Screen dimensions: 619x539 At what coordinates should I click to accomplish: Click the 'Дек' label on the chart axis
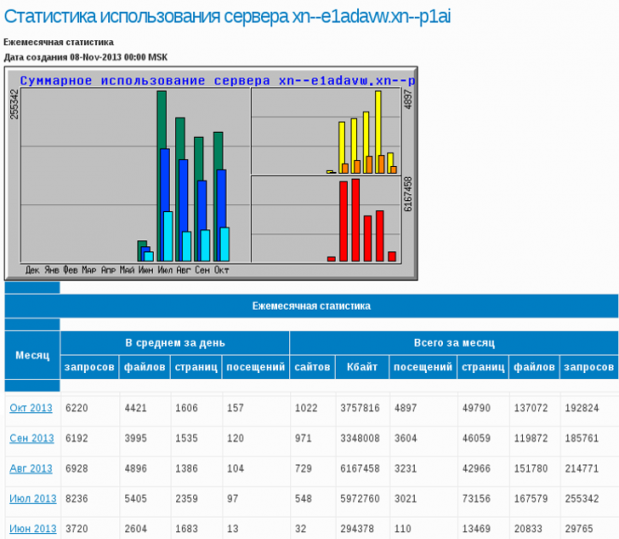coord(32,270)
